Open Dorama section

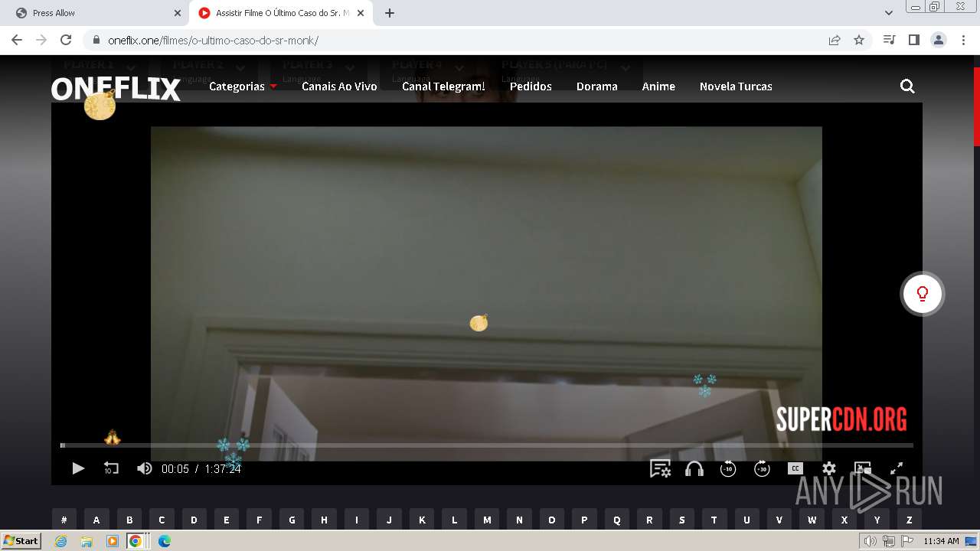tap(597, 86)
